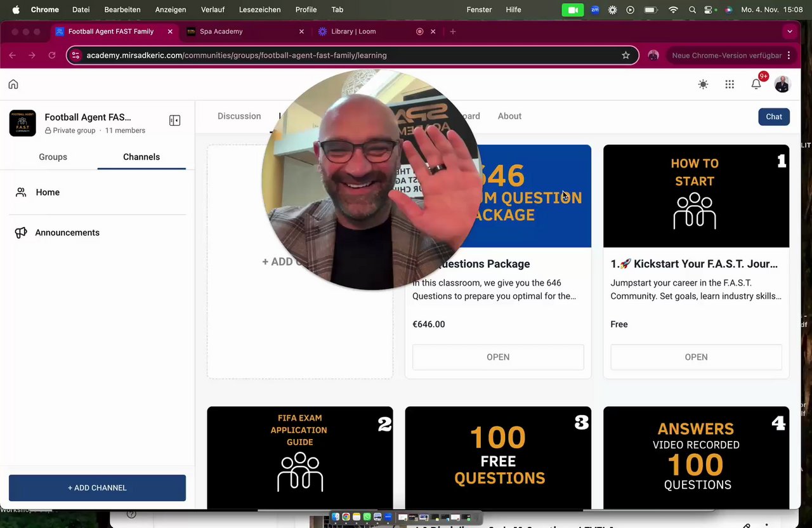
Task: Click the €646.00 price text
Action: [x=429, y=324]
